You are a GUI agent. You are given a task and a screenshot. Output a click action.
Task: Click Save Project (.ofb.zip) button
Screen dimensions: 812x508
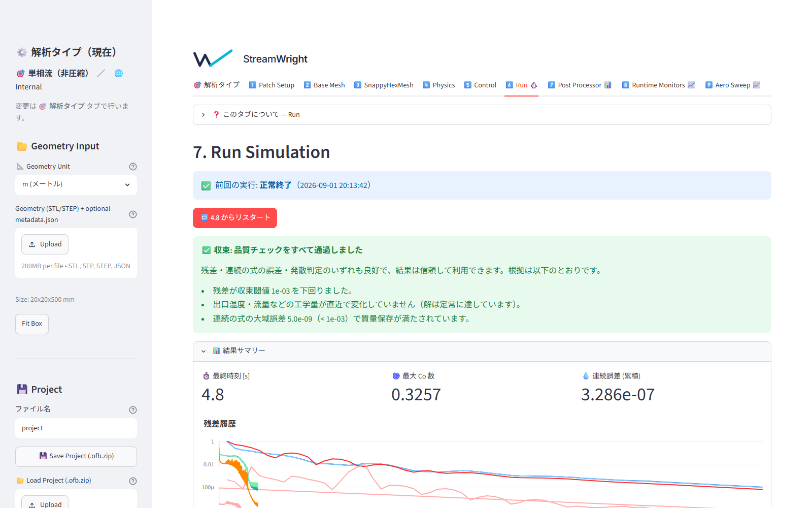point(76,457)
